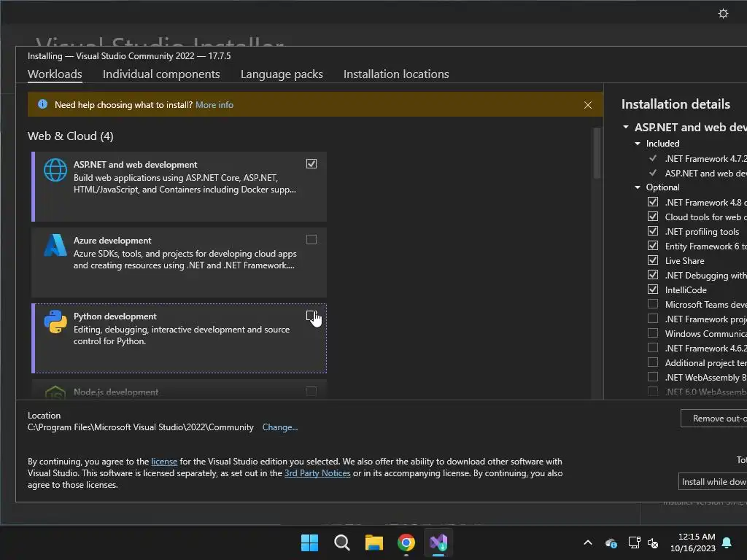
Task: Click the muted volume tray icon
Action: click(x=653, y=542)
